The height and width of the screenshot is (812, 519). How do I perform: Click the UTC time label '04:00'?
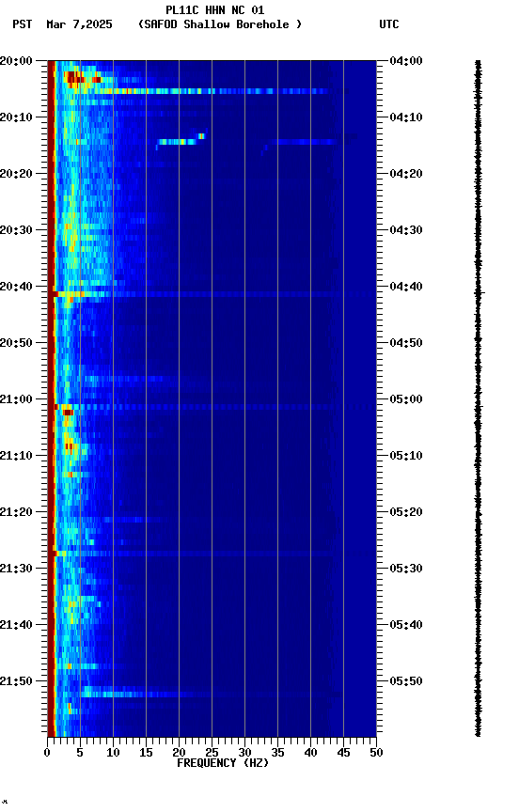pyautogui.click(x=406, y=60)
